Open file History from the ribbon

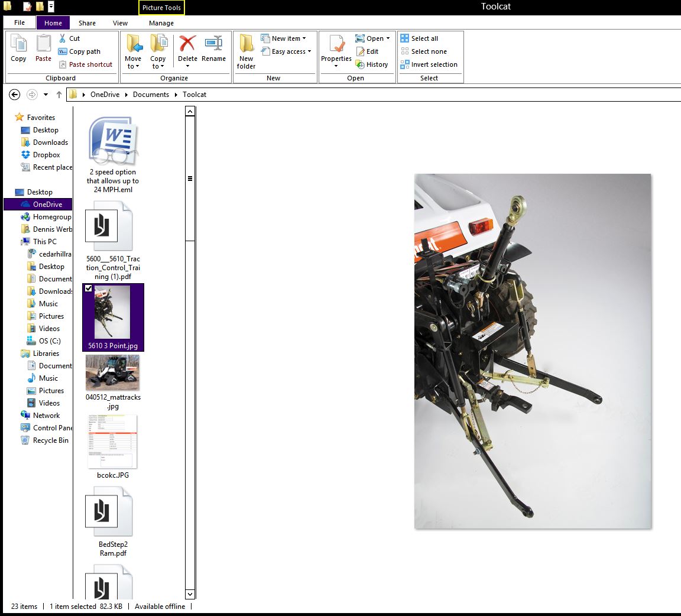click(372, 64)
